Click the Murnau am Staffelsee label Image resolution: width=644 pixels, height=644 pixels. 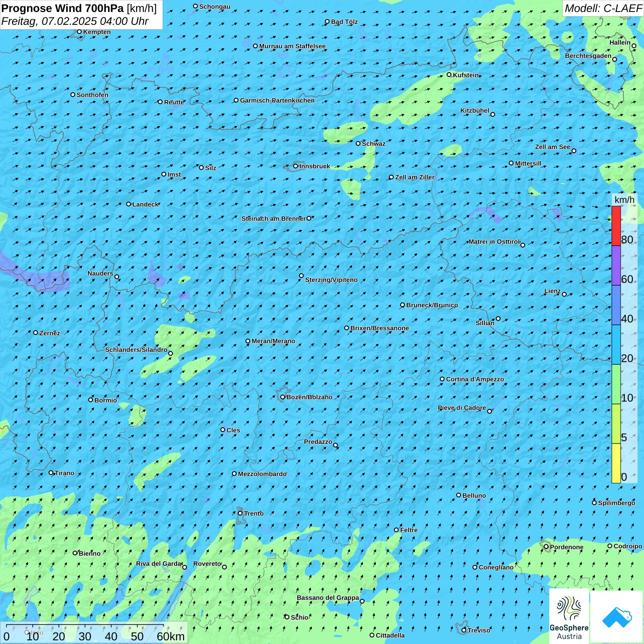[x=293, y=46]
